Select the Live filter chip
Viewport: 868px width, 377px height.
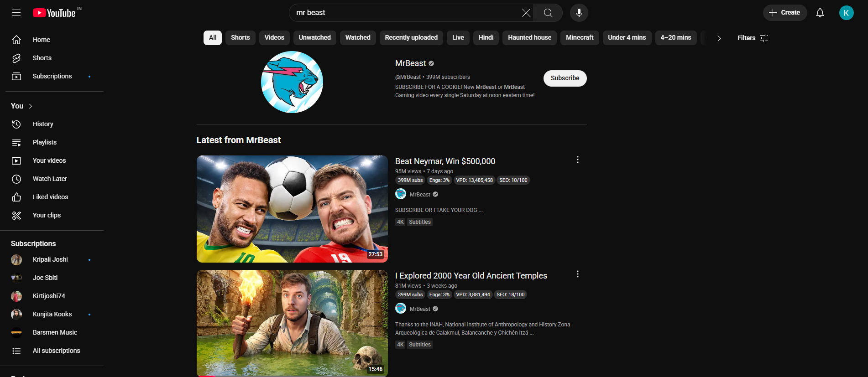tap(458, 38)
